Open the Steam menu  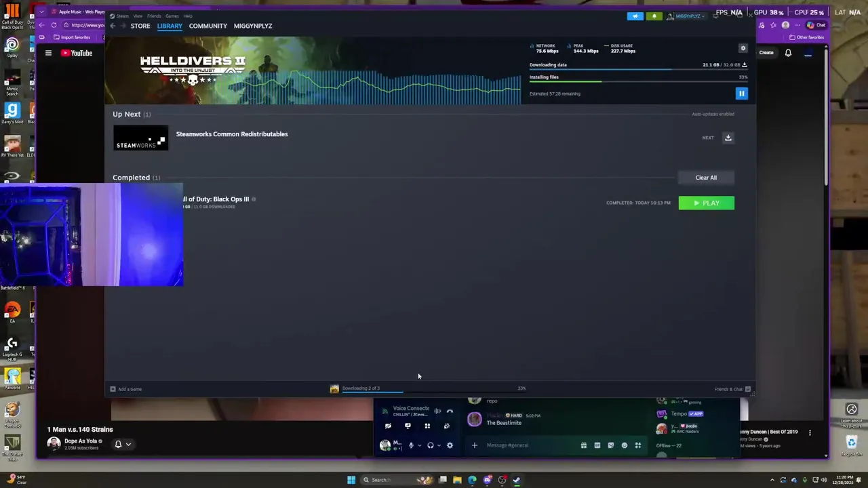click(122, 16)
